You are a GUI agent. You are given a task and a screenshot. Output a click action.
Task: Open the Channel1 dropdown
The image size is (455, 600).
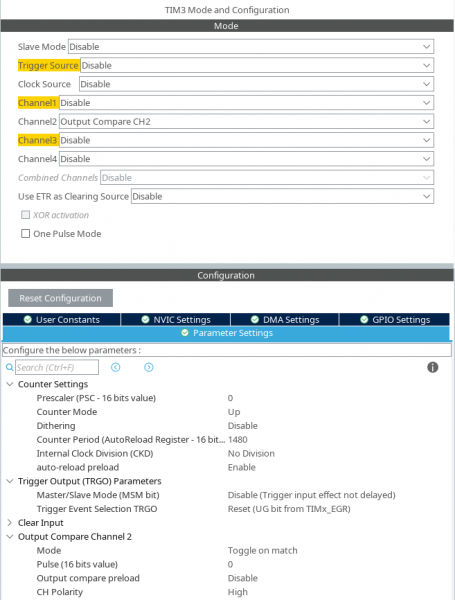pos(246,103)
